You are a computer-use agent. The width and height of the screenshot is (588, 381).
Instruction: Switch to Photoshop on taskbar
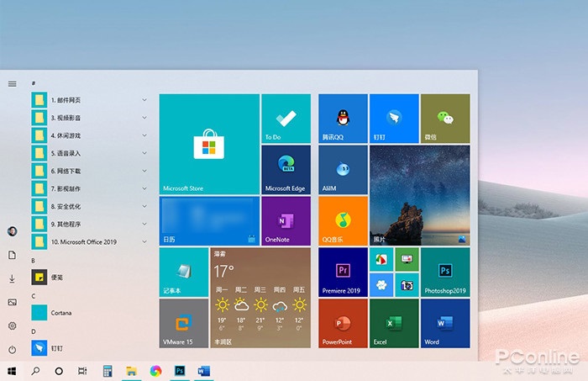point(180,371)
